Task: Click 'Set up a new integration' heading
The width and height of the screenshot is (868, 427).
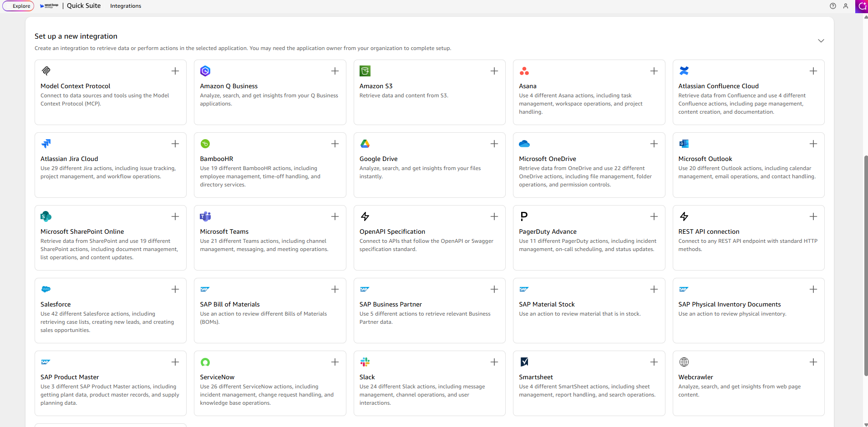Action: point(76,36)
